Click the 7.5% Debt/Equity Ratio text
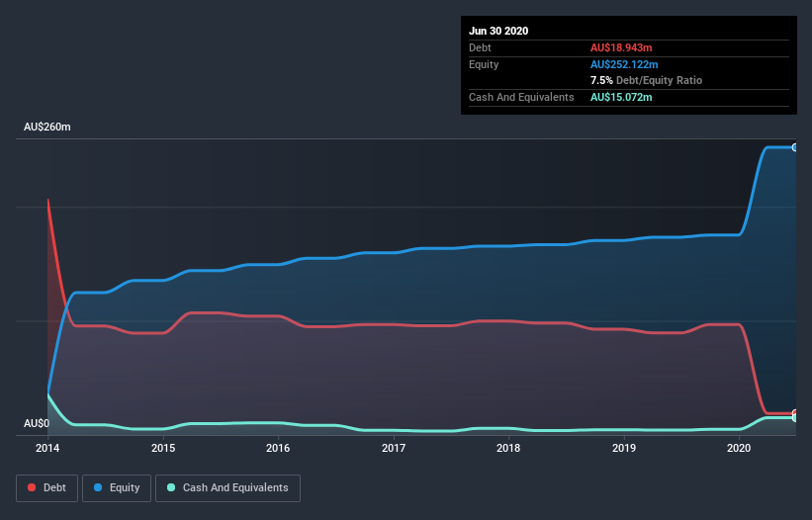The width and height of the screenshot is (812, 520). click(646, 80)
